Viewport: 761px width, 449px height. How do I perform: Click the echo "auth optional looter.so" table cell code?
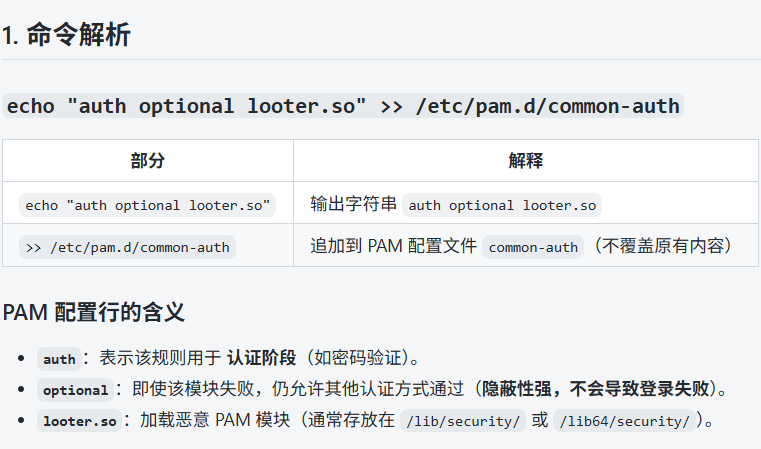tap(147, 205)
